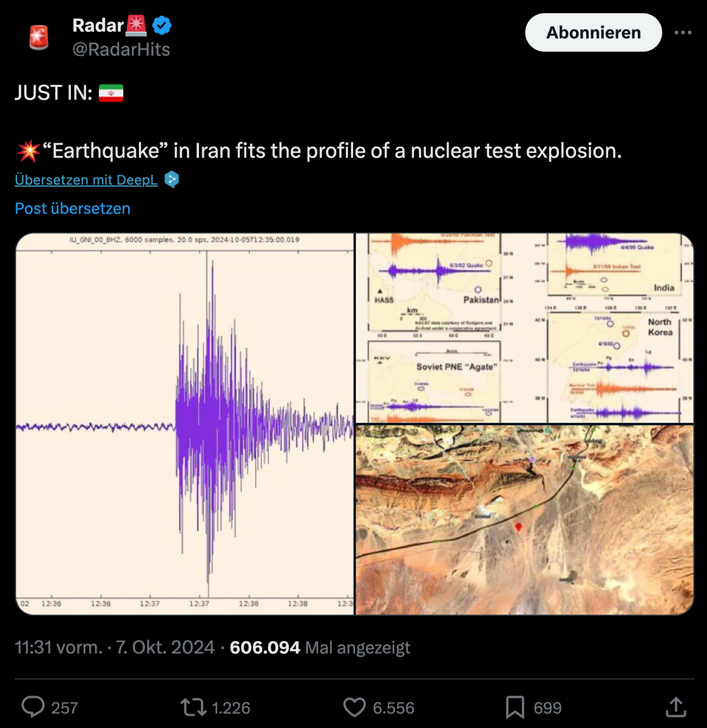The width and height of the screenshot is (707, 728).
Task: Bookmark this post
Action: coord(515,707)
